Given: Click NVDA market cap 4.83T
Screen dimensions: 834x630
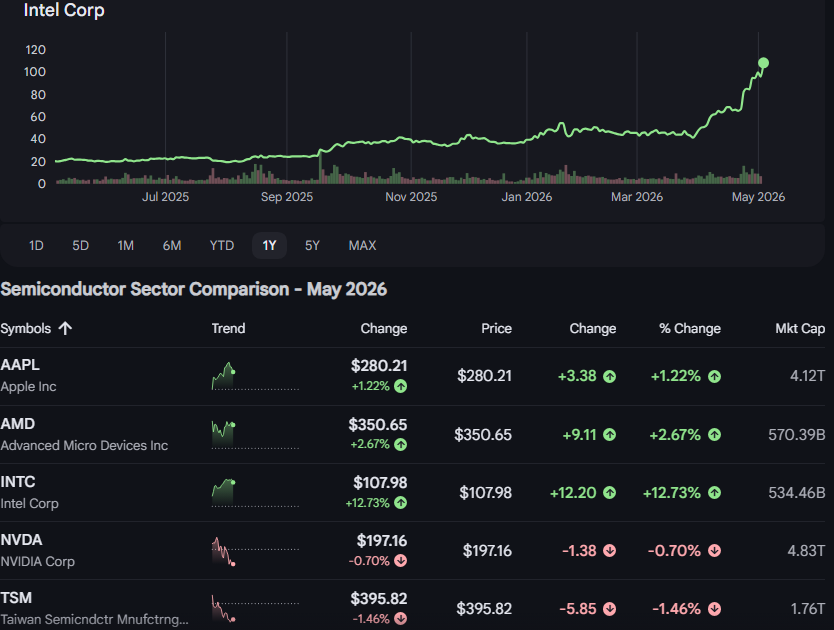Looking at the screenshot, I should [x=806, y=551].
